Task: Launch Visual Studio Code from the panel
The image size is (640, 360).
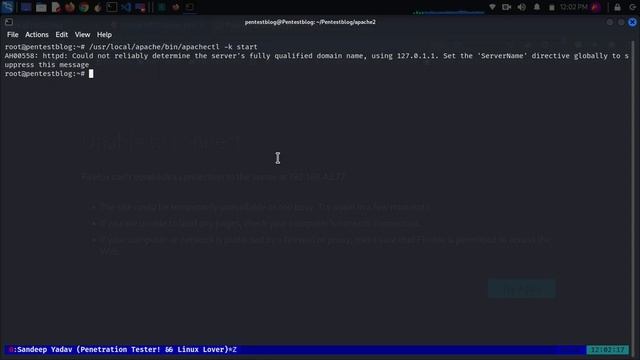Action: (126, 7)
